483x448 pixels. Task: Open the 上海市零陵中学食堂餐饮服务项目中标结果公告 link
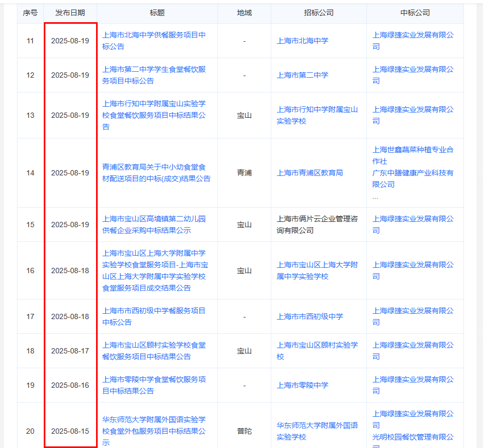[154, 385]
